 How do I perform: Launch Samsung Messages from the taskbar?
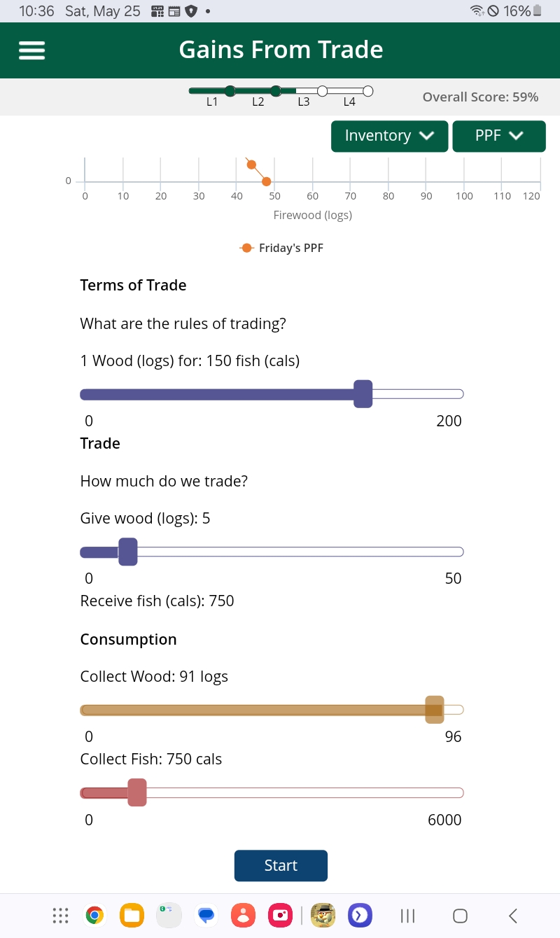(206, 915)
